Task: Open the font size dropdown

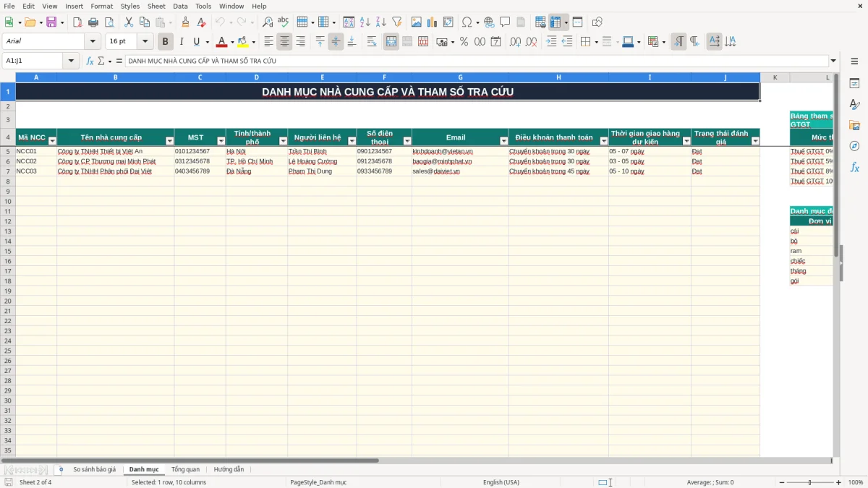Action: pos(145,42)
